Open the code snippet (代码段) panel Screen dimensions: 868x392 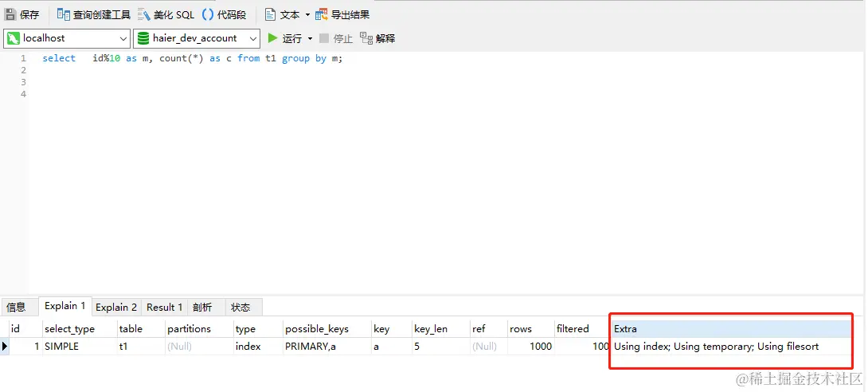[225, 15]
